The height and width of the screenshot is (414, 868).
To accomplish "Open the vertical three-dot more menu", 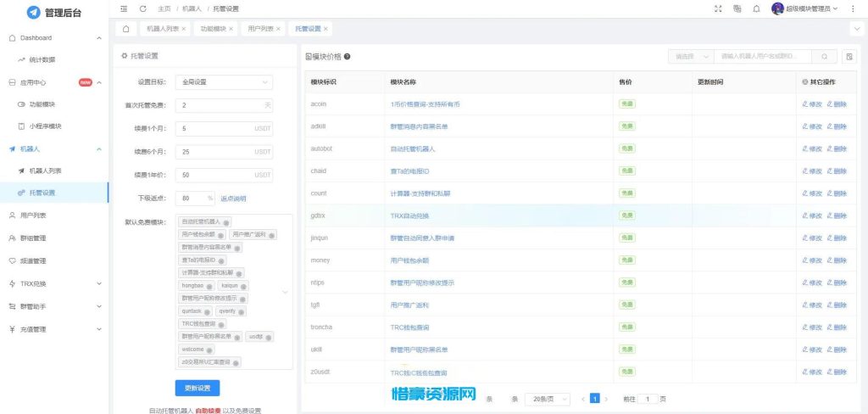I will [853, 8].
